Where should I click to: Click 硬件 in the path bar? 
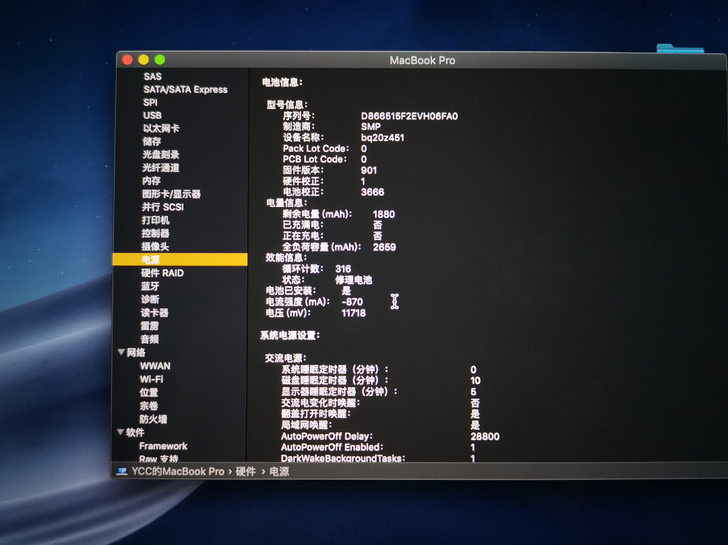246,472
